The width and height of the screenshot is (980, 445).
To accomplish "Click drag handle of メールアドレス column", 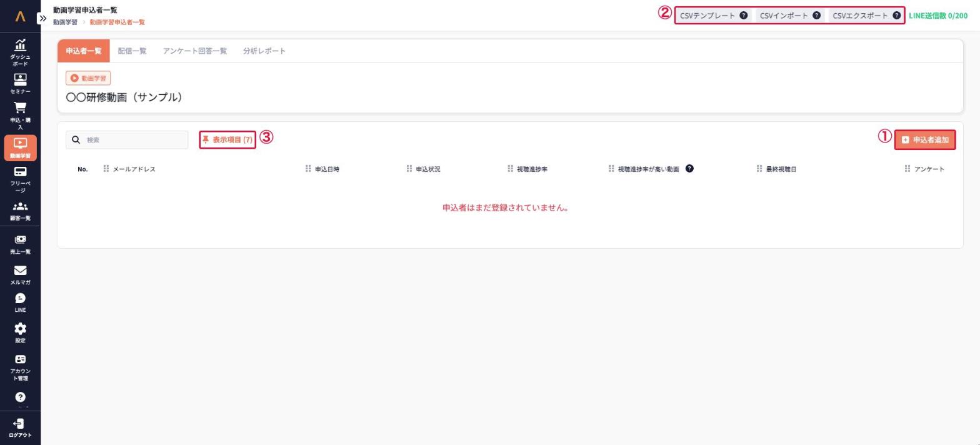I will 106,169.
